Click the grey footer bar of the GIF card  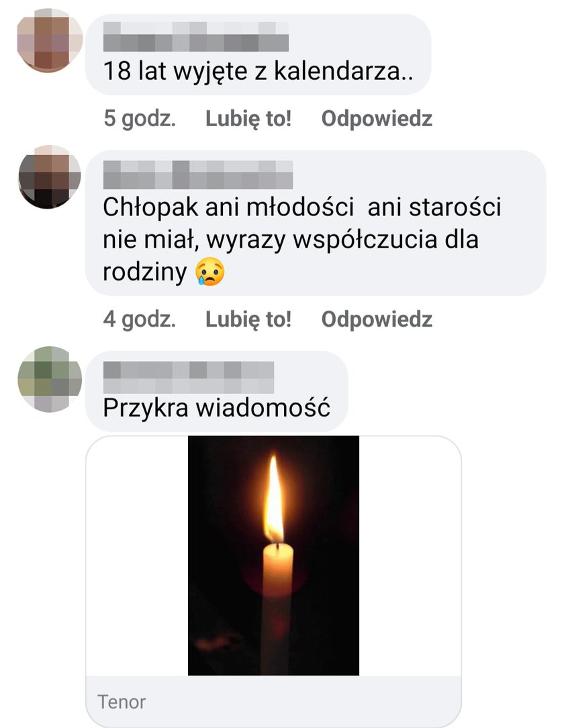click(273, 701)
